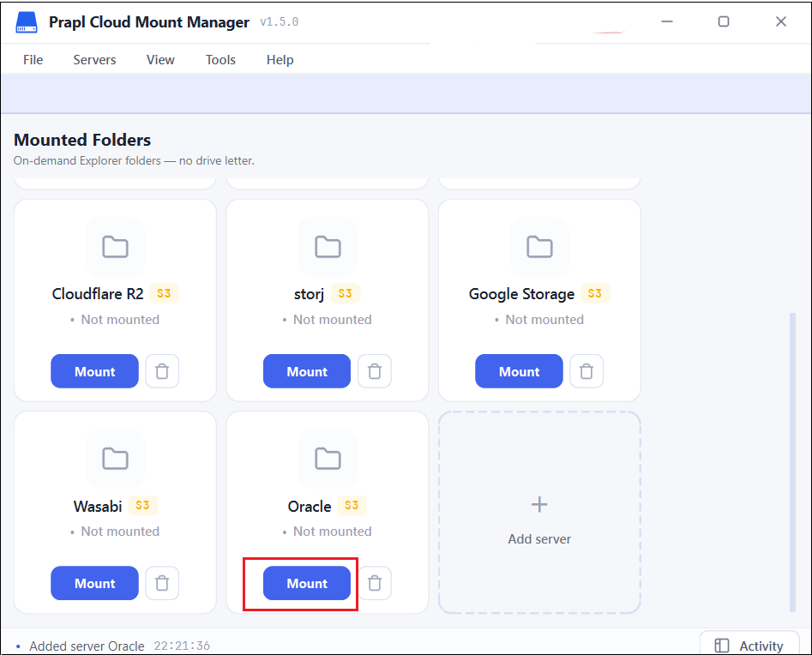Click the S3 badge beside Wasabi
812x655 pixels.
tap(142, 505)
